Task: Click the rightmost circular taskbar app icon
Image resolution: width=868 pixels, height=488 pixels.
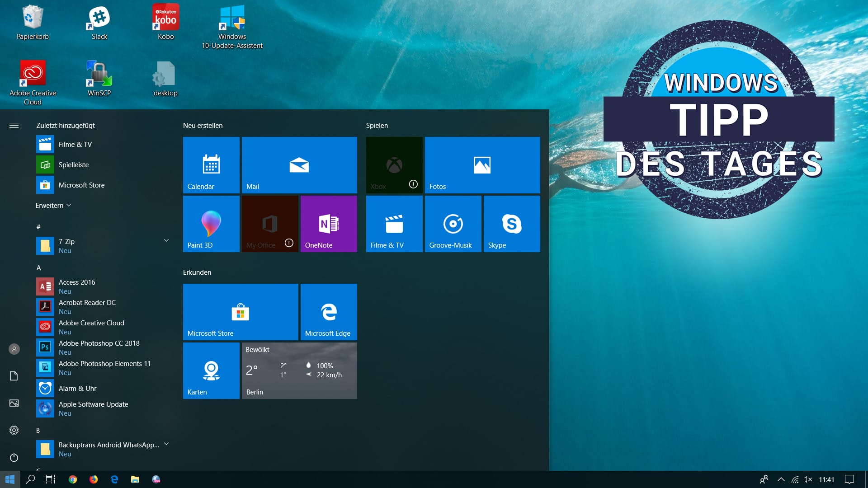Action: pyautogui.click(x=156, y=479)
